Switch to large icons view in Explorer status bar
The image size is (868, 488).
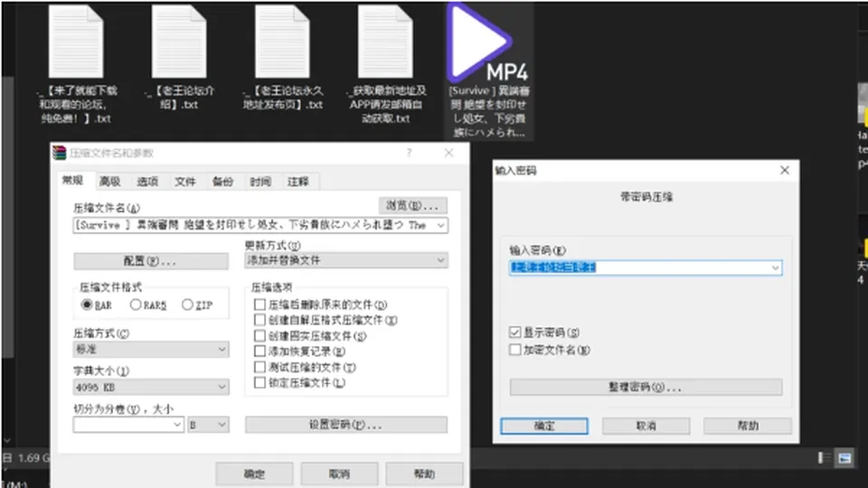[x=844, y=457]
